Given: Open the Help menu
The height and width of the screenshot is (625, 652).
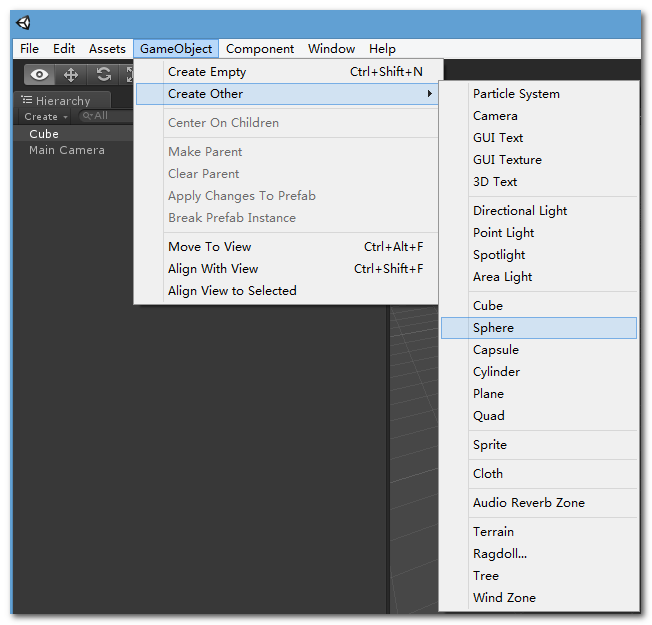Looking at the screenshot, I should (x=382, y=49).
